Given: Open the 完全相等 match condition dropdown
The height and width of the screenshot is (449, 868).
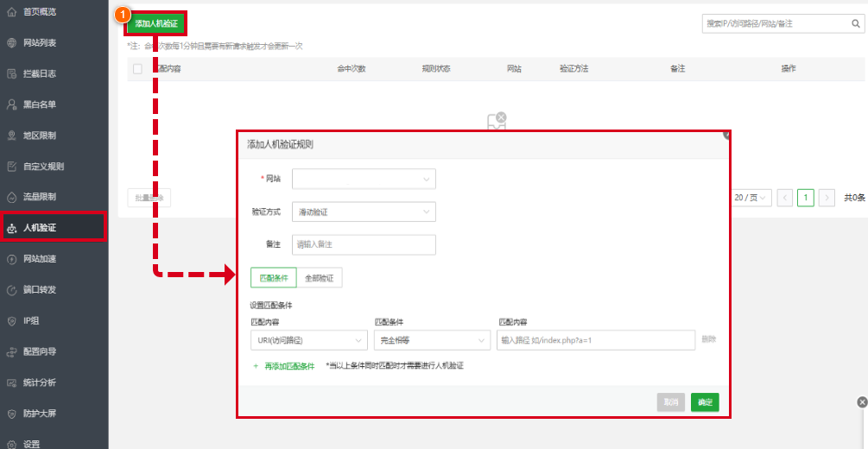Looking at the screenshot, I should pyautogui.click(x=433, y=340).
